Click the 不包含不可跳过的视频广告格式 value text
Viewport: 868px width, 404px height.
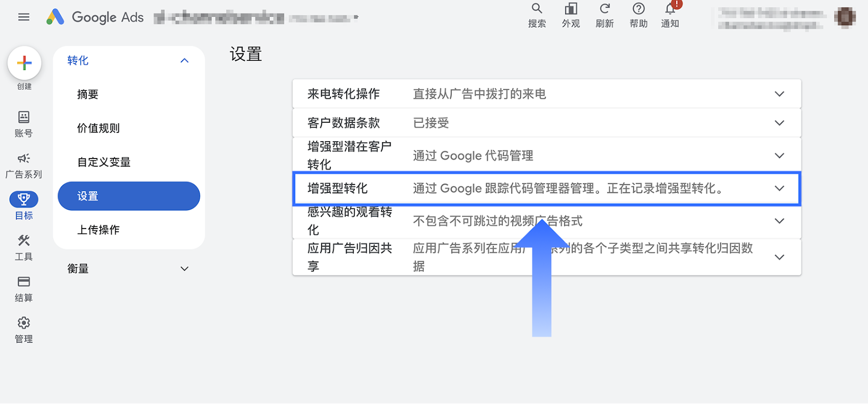point(497,221)
